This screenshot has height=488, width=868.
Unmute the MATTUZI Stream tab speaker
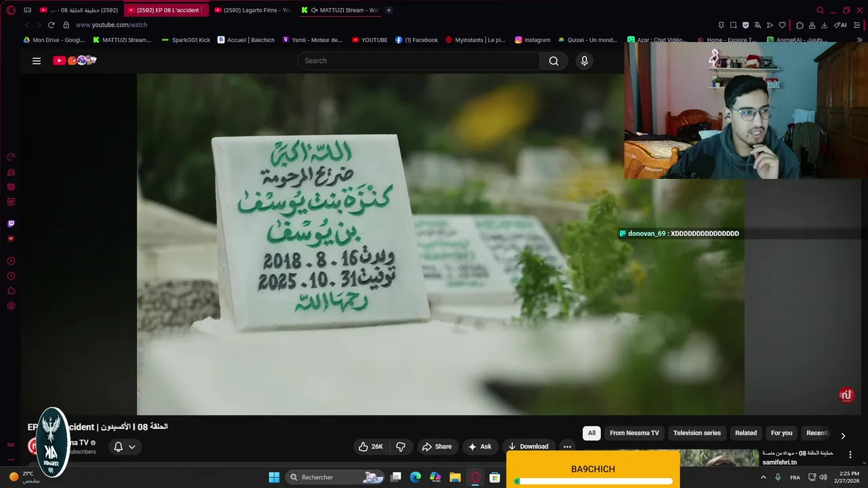click(315, 10)
